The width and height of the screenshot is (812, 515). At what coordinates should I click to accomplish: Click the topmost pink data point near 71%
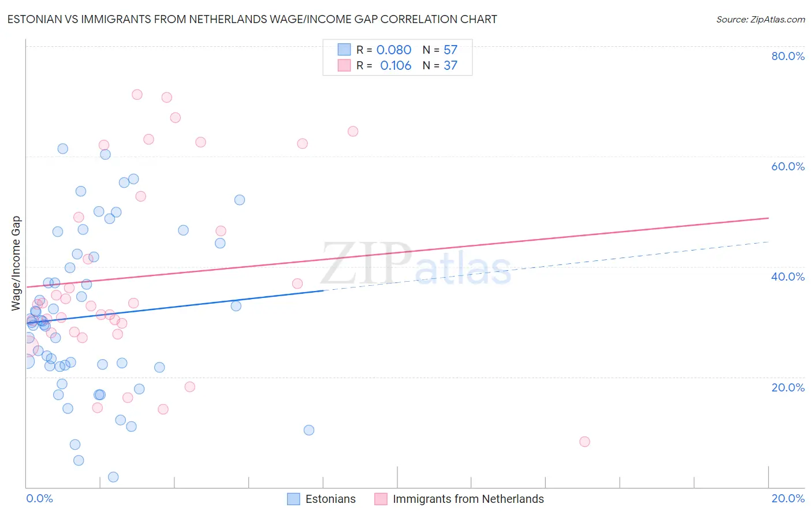pyautogui.click(x=137, y=95)
